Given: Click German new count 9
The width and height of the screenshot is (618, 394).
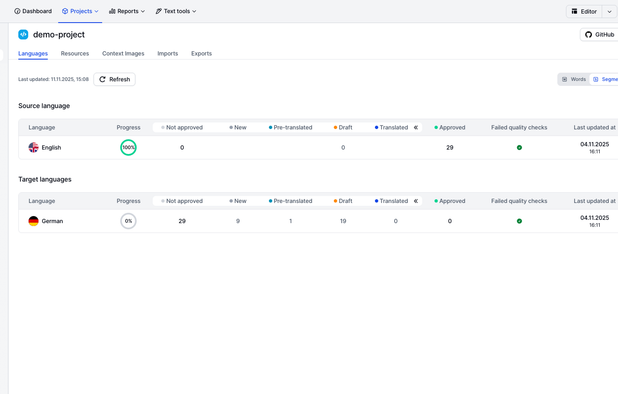Looking at the screenshot, I should [x=238, y=221].
